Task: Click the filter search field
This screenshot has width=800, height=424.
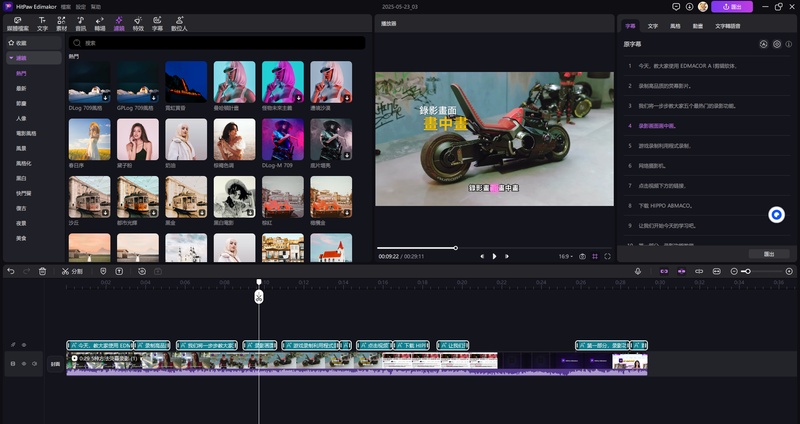Action: pyautogui.click(x=217, y=43)
